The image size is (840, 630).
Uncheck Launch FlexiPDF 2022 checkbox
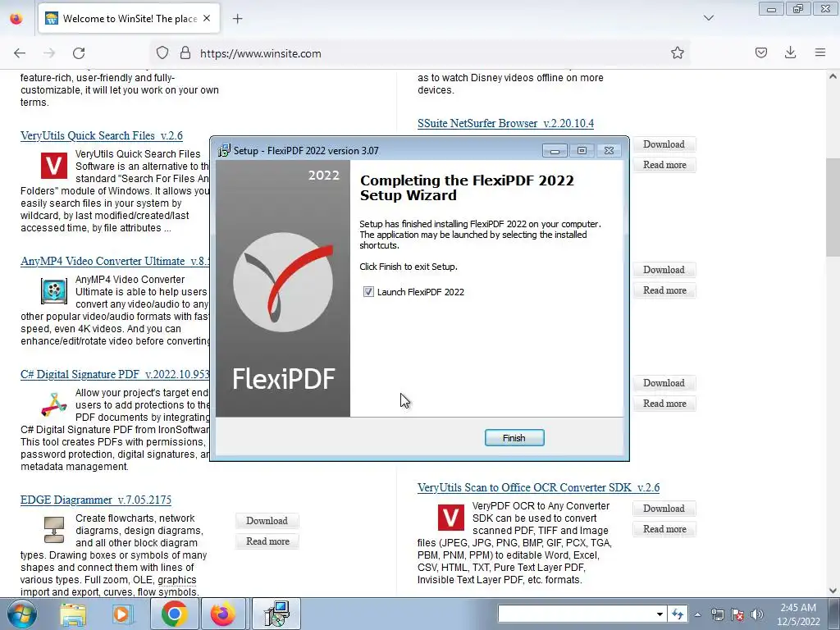tap(368, 292)
